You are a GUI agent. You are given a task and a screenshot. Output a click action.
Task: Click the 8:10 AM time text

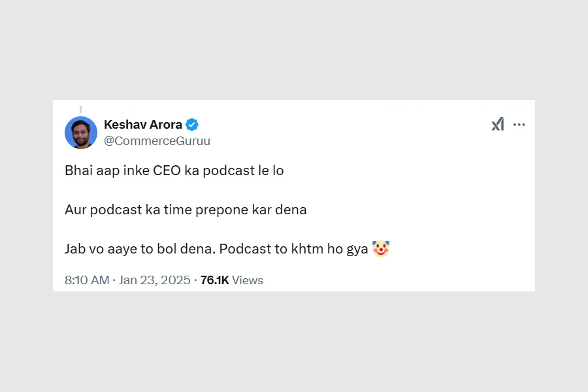coord(87,280)
